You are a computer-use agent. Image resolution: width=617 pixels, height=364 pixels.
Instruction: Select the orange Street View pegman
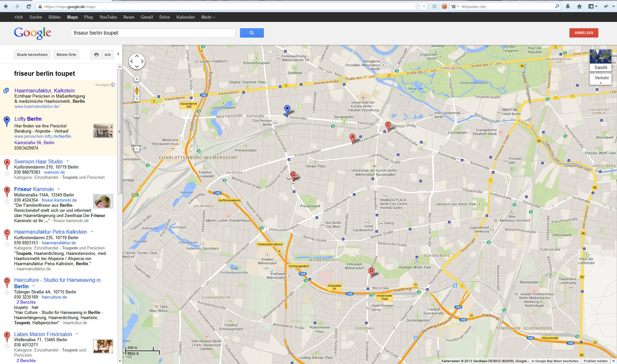pos(137,91)
